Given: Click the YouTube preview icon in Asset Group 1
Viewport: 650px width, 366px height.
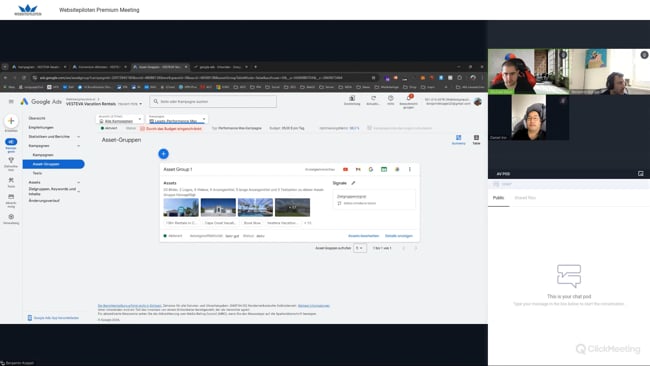Looking at the screenshot, I should coord(345,170).
